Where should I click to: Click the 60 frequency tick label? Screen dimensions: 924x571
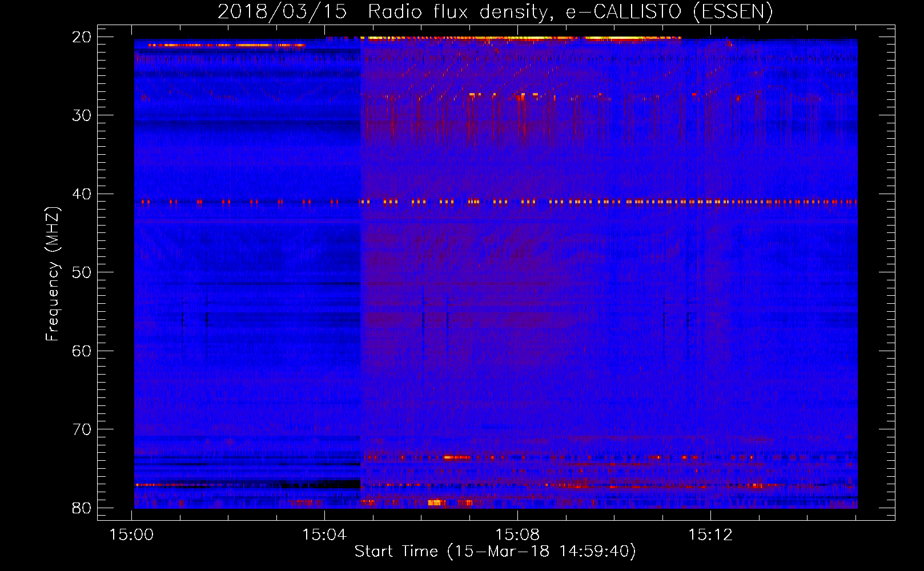point(82,351)
